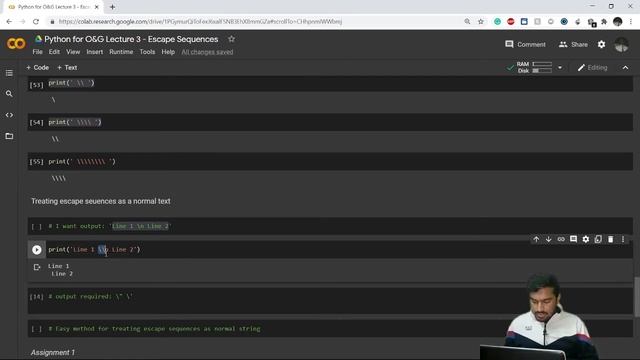Viewport: 640px width, 360px height.
Task: Copy link to the selected cell
Action: pyautogui.click(x=561, y=239)
